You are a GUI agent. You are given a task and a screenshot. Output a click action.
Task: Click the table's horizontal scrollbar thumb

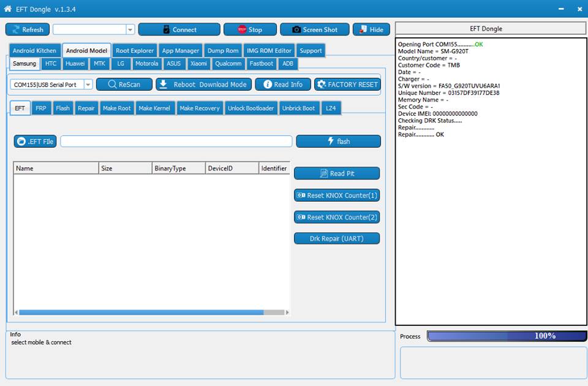(x=141, y=312)
